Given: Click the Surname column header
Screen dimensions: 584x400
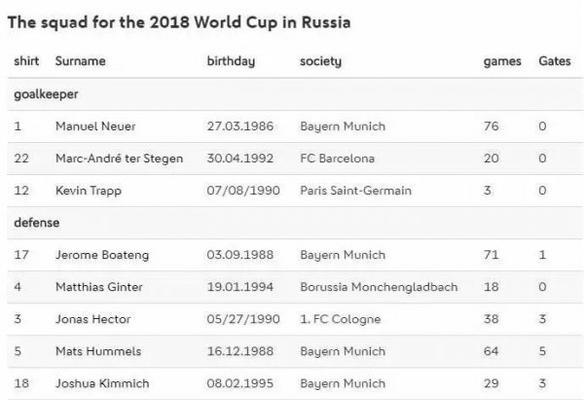Looking at the screenshot, I should (x=80, y=61).
